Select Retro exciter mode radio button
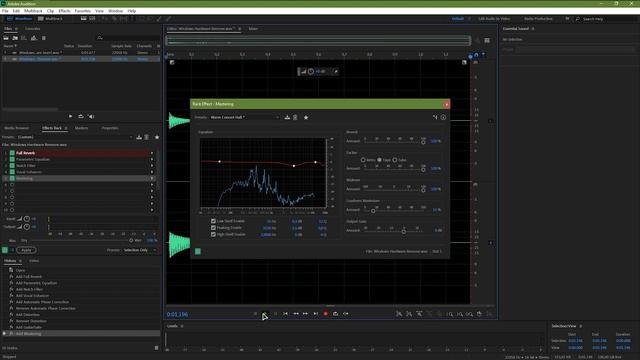Image resolution: width=640 pixels, height=360 pixels. [363, 160]
